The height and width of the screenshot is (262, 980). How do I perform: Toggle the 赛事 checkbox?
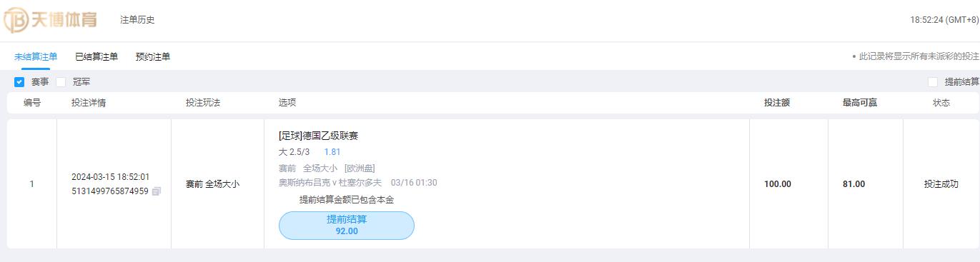click(x=19, y=82)
